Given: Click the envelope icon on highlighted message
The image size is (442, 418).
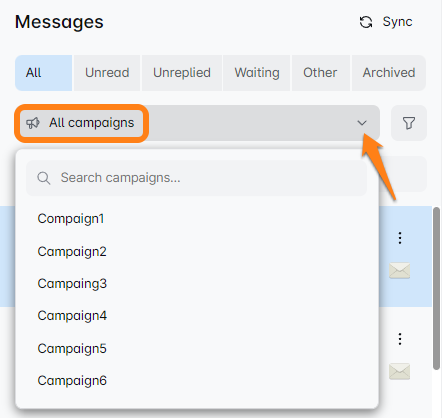Looking at the screenshot, I should point(399,270).
